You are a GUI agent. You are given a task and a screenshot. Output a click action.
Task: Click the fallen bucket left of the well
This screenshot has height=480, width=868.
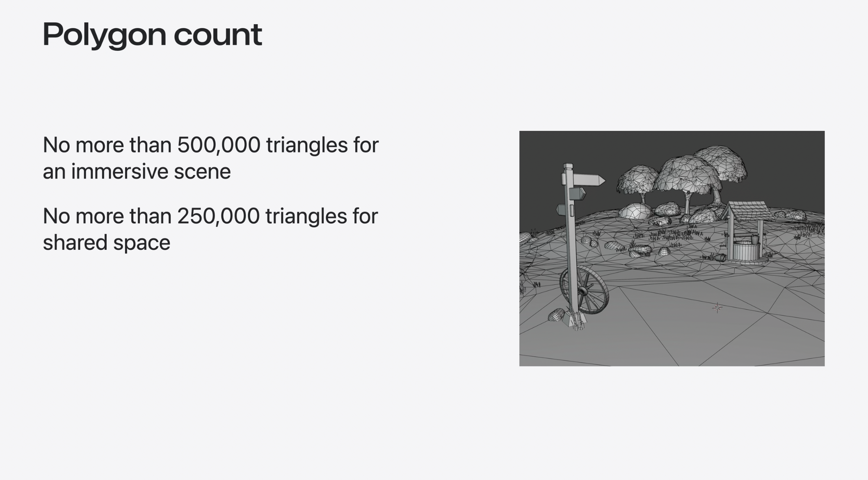(x=720, y=258)
